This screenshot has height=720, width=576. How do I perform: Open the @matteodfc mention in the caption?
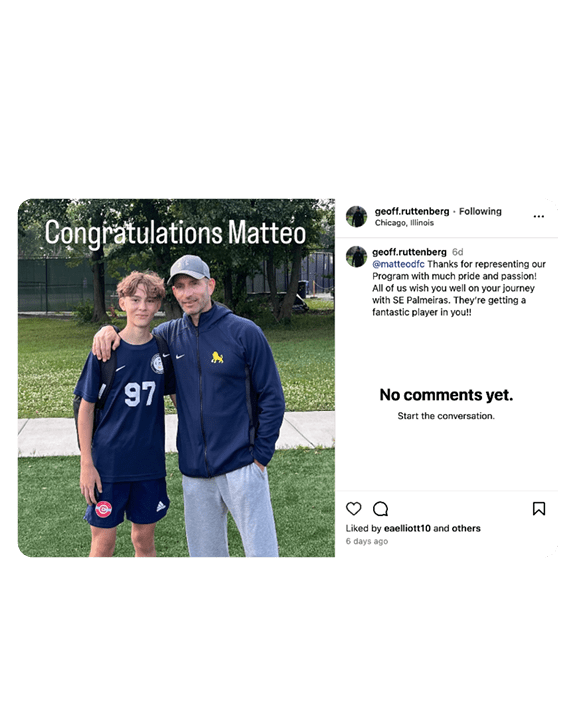(398, 264)
